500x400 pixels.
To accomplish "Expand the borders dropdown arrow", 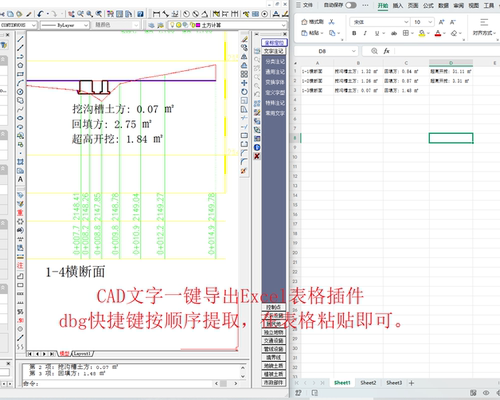I will click(x=412, y=33).
